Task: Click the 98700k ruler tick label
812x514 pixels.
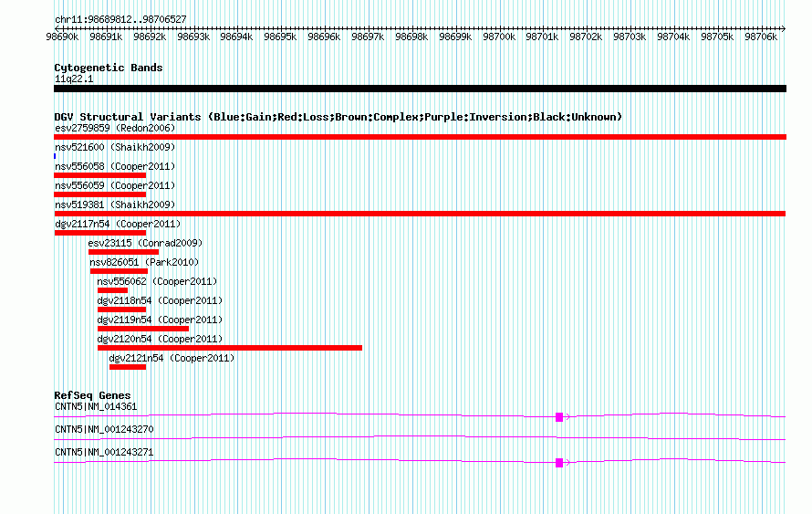Action: (x=499, y=37)
